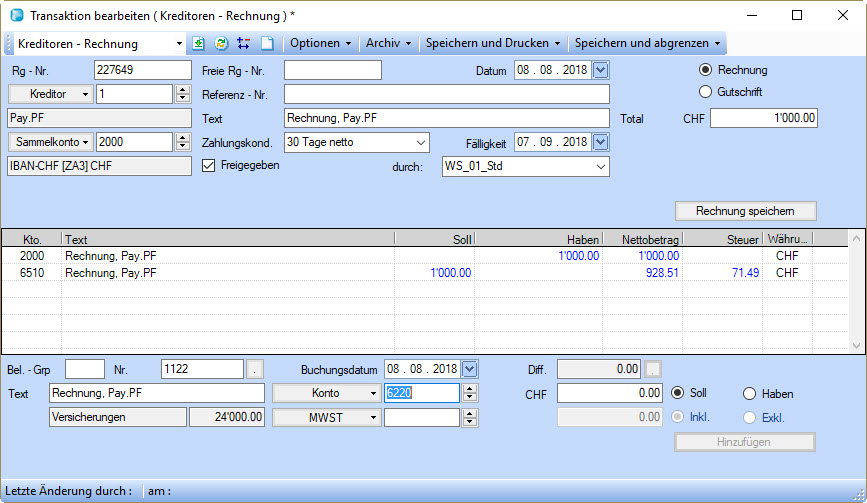Click the blank document toolbar icon
The height and width of the screenshot is (503, 867).
tap(266, 44)
